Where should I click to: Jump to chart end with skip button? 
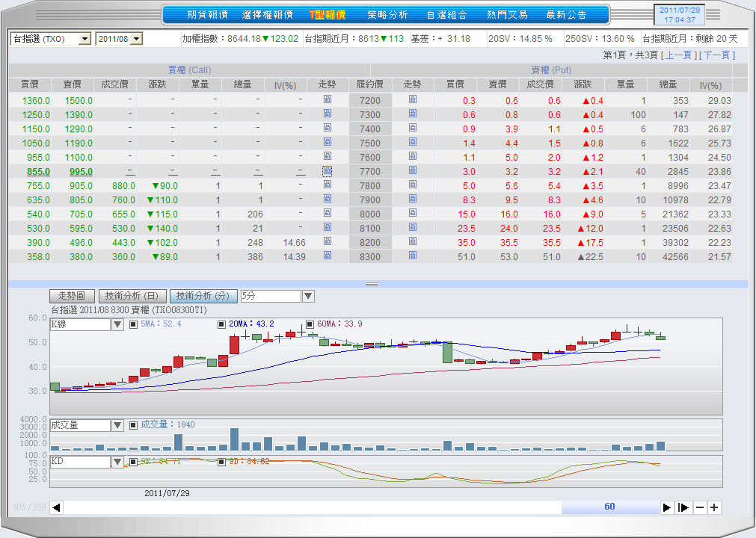click(683, 507)
